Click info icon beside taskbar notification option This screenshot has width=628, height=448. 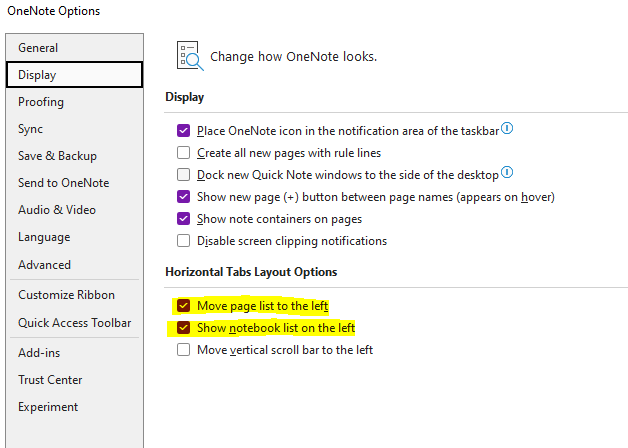[507, 128]
